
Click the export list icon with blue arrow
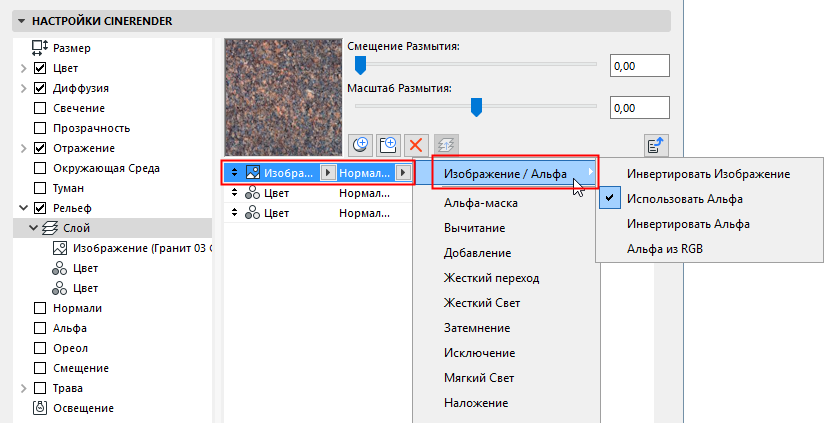pyautogui.click(x=656, y=145)
